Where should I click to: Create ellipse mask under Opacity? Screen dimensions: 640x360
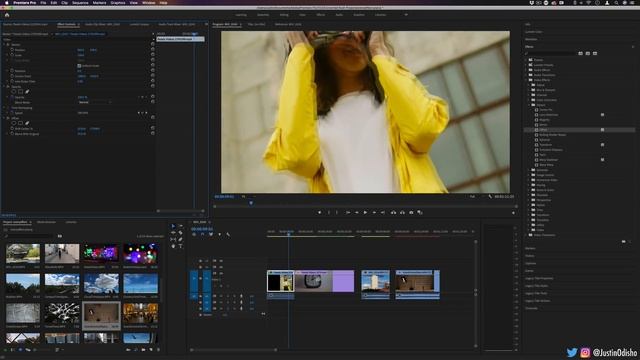(x=14, y=92)
